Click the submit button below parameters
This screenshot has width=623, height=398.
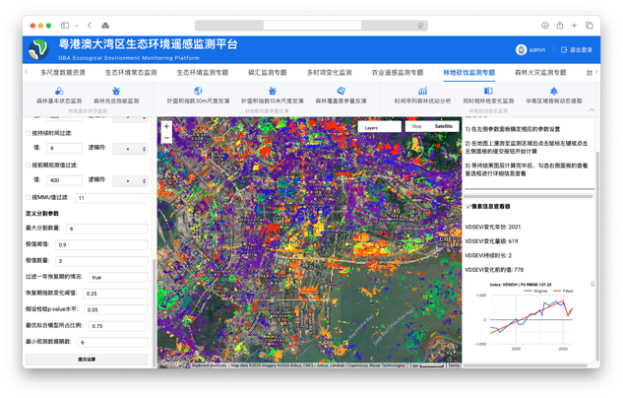point(87,359)
